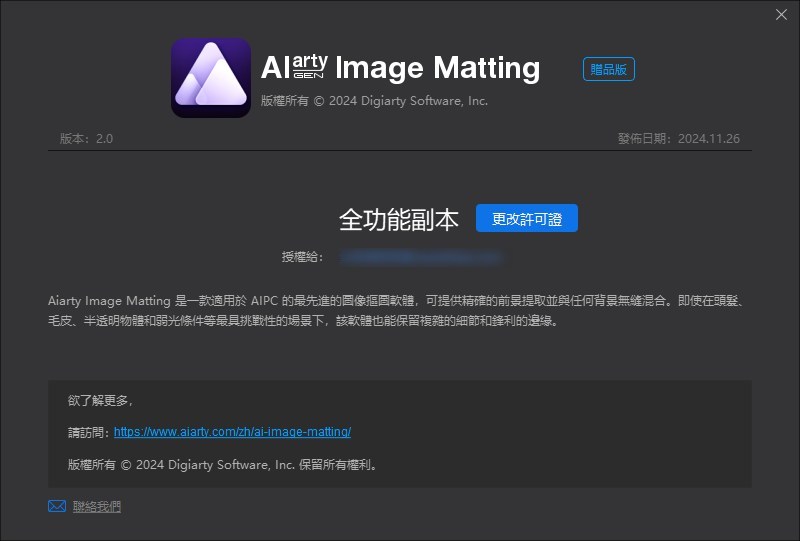Click the envelope mail icon
The image size is (800, 541).
pos(57,506)
